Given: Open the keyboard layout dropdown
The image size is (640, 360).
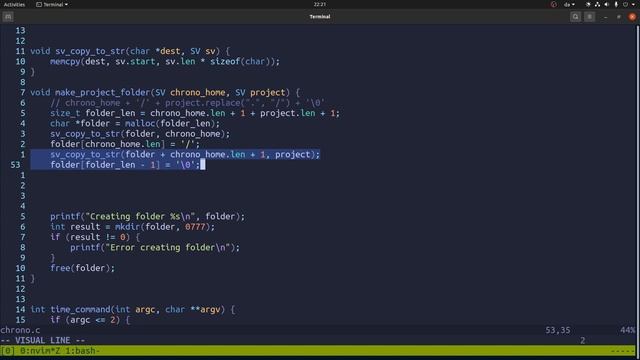Looking at the screenshot, I should coord(569,4).
